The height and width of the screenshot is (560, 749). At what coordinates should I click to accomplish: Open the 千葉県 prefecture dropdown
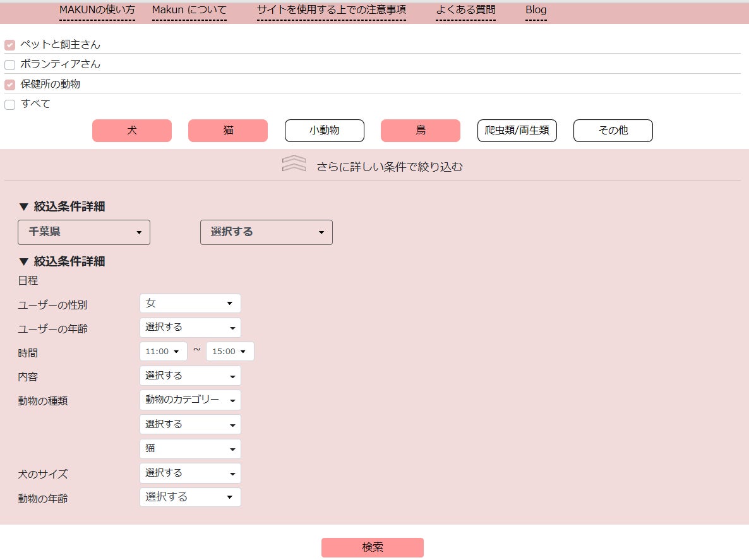84,232
